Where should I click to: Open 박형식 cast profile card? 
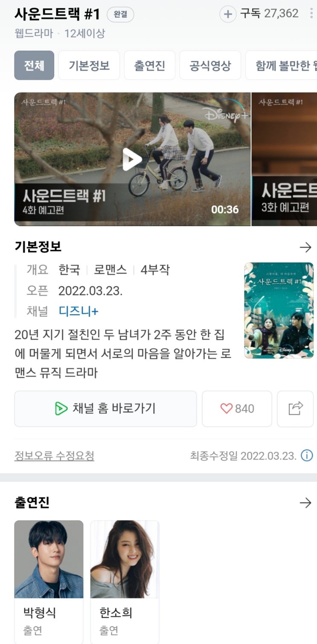pos(49,582)
